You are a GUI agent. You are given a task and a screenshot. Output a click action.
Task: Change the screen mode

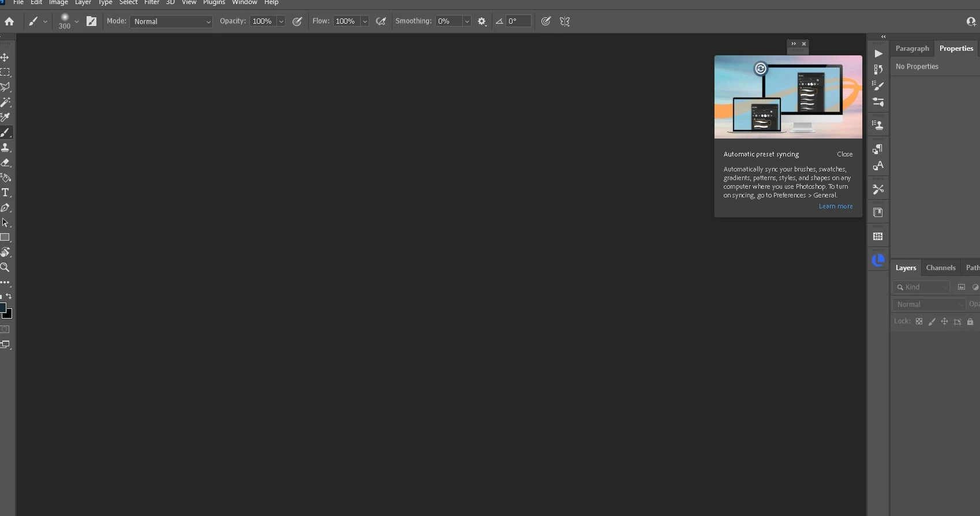tap(5, 345)
